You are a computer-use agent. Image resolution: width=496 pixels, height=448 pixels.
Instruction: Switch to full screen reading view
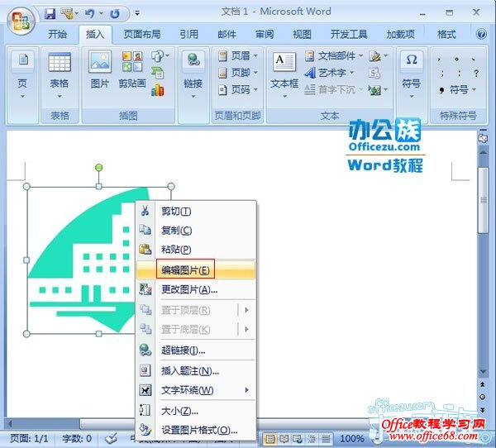[x=284, y=439]
